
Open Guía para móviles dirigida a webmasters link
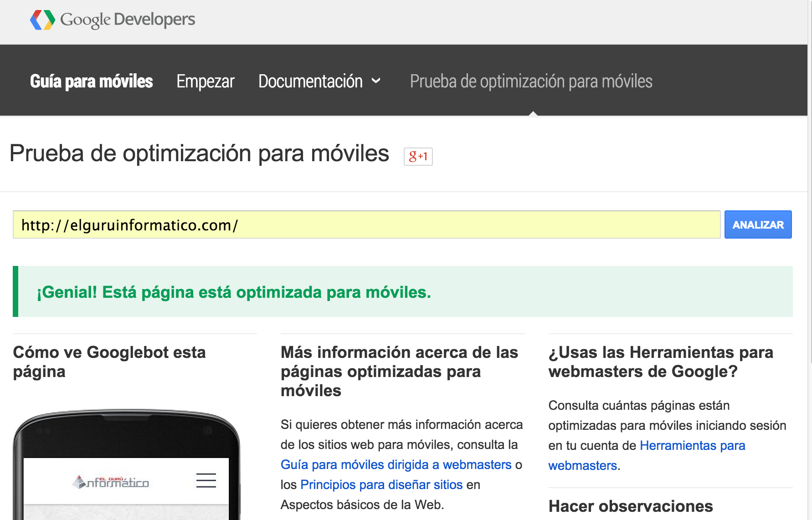point(396,464)
